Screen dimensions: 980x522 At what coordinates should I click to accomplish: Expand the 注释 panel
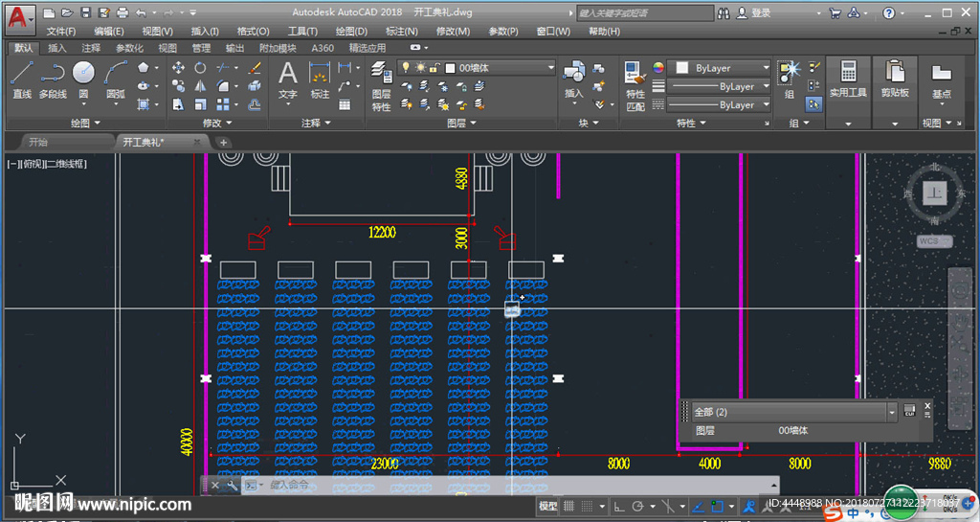[316, 124]
